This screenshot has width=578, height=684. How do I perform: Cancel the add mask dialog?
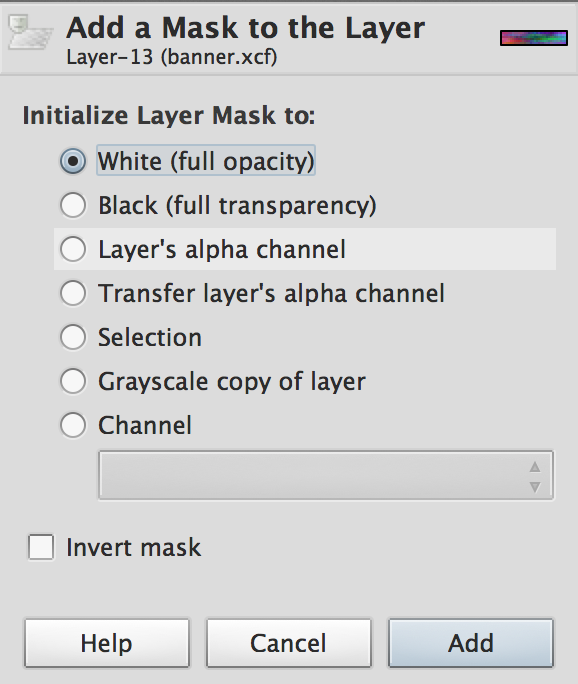(x=288, y=643)
